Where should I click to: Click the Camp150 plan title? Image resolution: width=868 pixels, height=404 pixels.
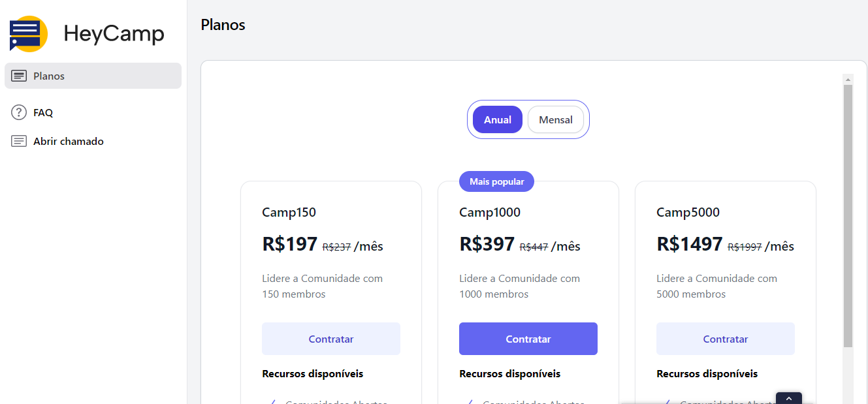point(289,213)
